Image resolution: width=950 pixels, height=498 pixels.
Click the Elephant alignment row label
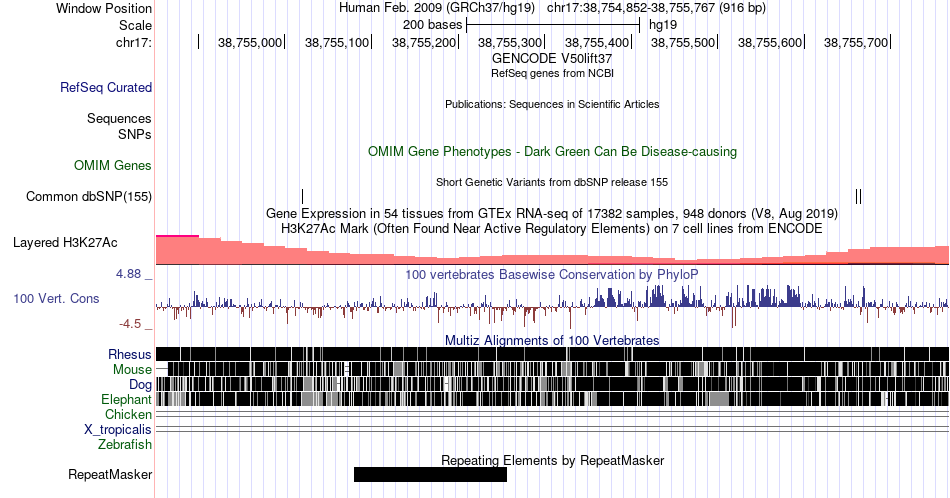(x=127, y=399)
